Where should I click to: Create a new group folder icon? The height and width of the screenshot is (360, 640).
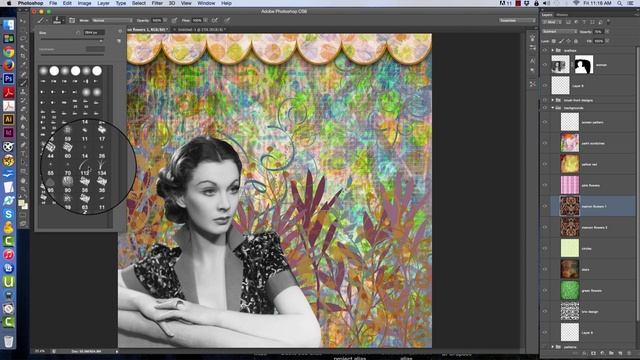[611, 353]
